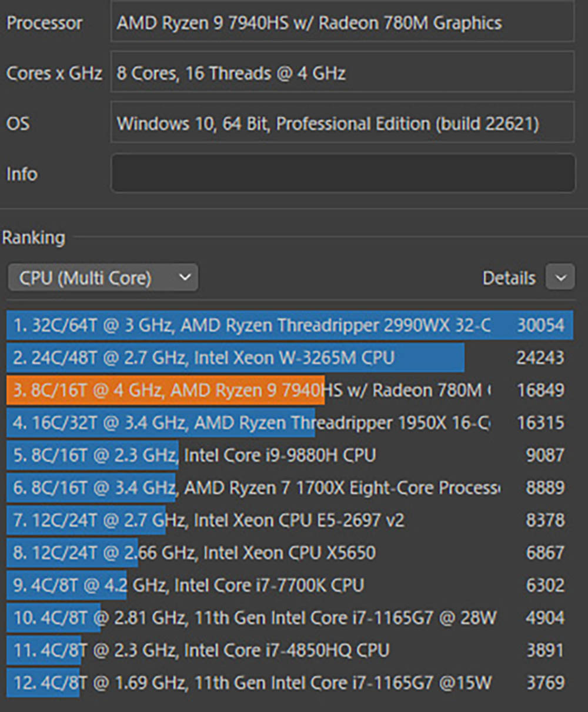The width and height of the screenshot is (588, 712).
Task: Click the Details text label
Action: pyautogui.click(x=509, y=278)
